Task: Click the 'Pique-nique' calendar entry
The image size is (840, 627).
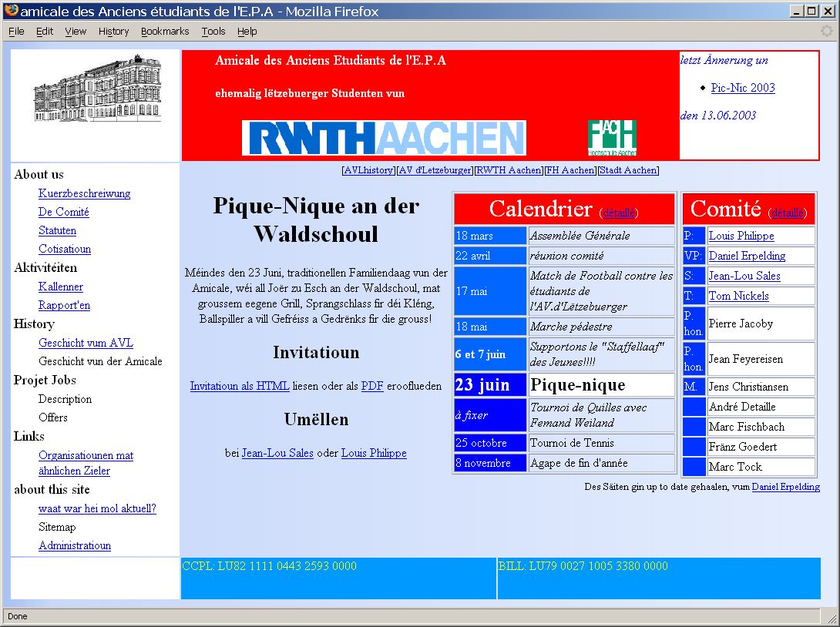Action: point(601,385)
